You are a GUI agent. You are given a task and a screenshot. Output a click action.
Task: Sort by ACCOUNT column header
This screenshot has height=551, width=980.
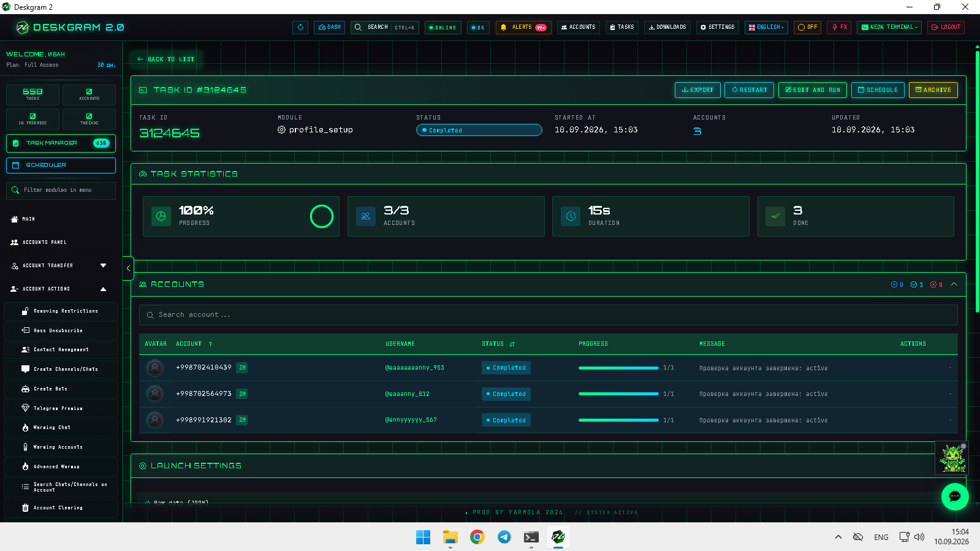194,344
